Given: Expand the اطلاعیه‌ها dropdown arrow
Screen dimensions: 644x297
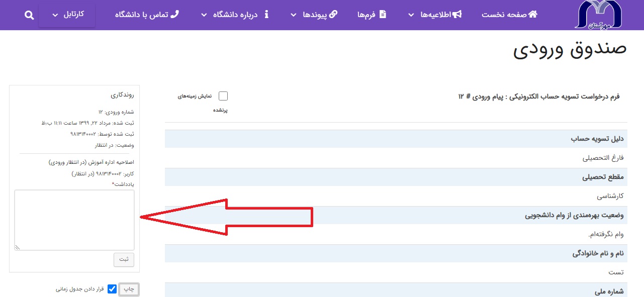Looking at the screenshot, I should (412, 15).
